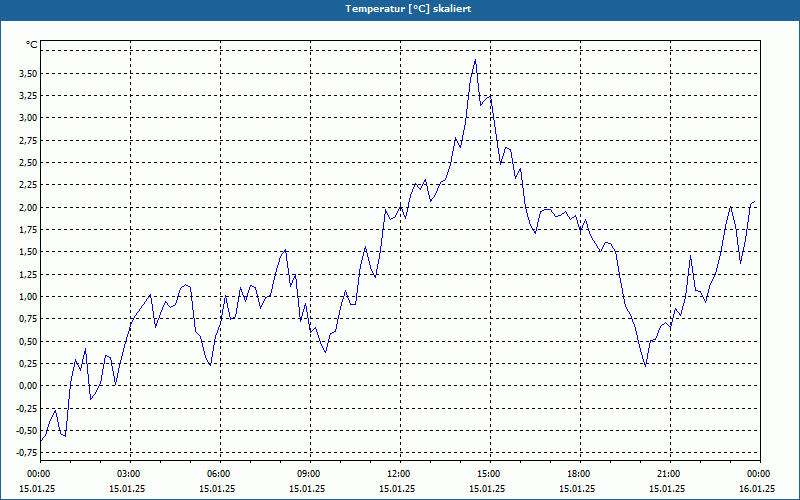The width and height of the screenshot is (800, 500).
Task: Click the 12:00 time axis label
Action: [400, 474]
